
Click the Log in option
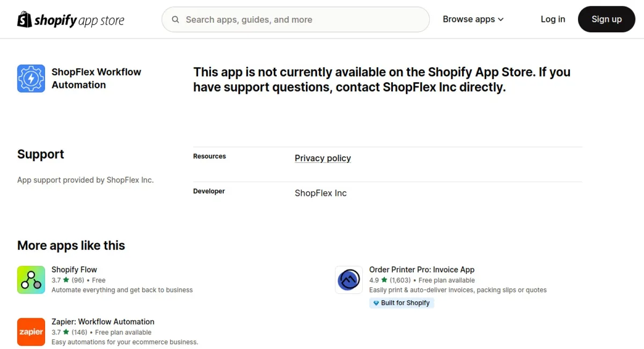(x=553, y=19)
